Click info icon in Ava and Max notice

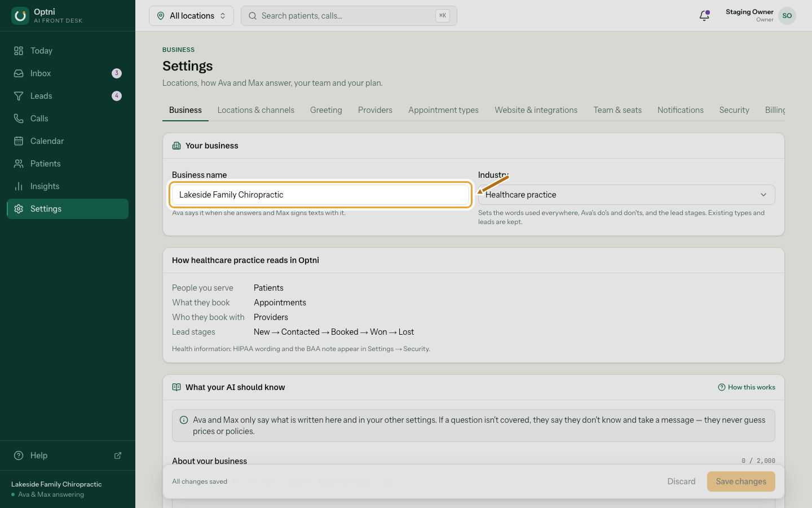tap(184, 420)
